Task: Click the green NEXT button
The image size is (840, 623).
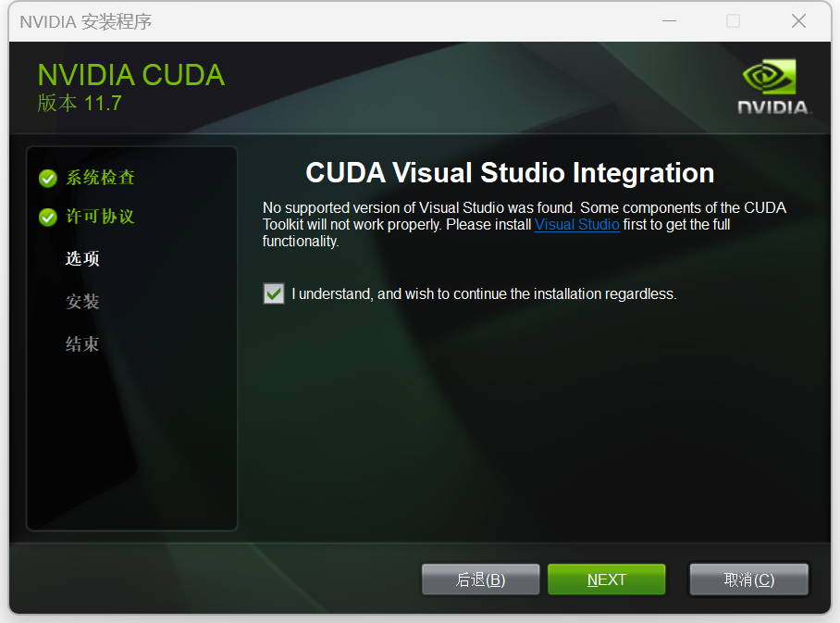Action: point(607,579)
